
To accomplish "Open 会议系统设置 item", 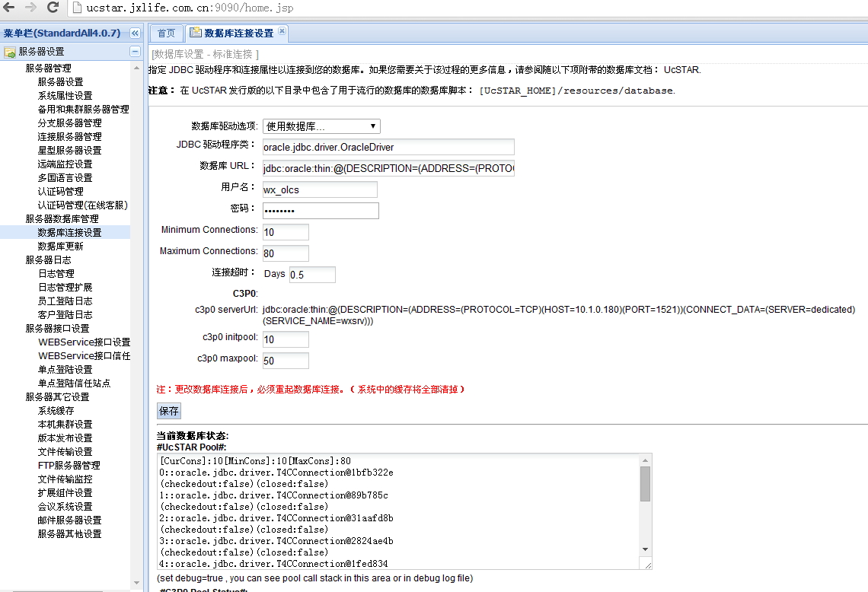I will [65, 507].
